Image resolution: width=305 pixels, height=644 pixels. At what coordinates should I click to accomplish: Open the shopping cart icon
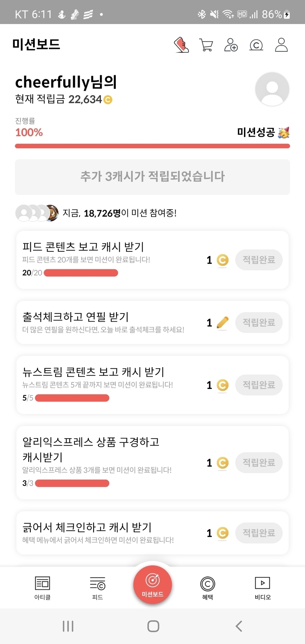point(206,45)
